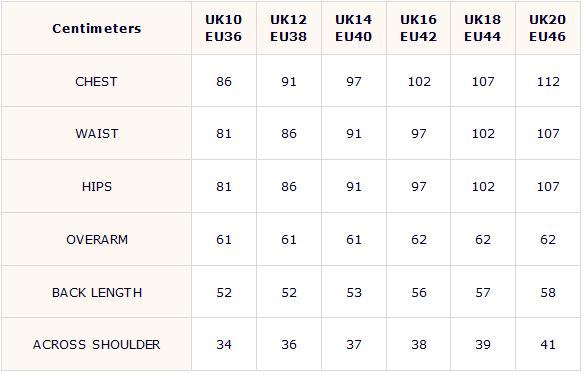Click the HIPS row label
Image resolution: width=584 pixels, height=374 pixels.
pyautogui.click(x=97, y=187)
